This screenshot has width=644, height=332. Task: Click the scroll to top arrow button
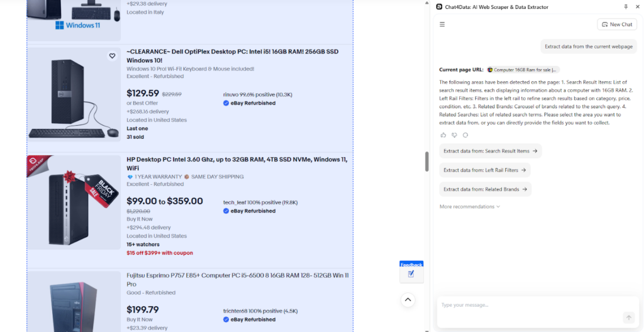(x=408, y=299)
